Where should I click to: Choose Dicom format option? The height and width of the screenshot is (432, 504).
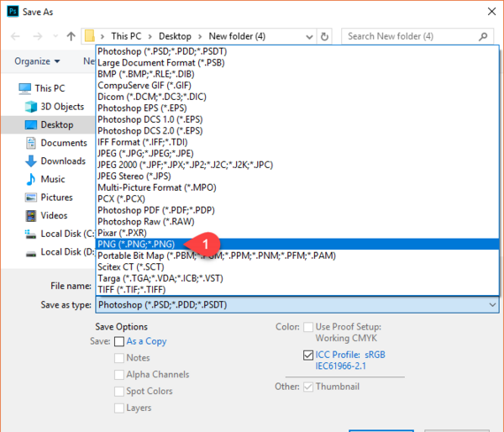(x=297, y=97)
